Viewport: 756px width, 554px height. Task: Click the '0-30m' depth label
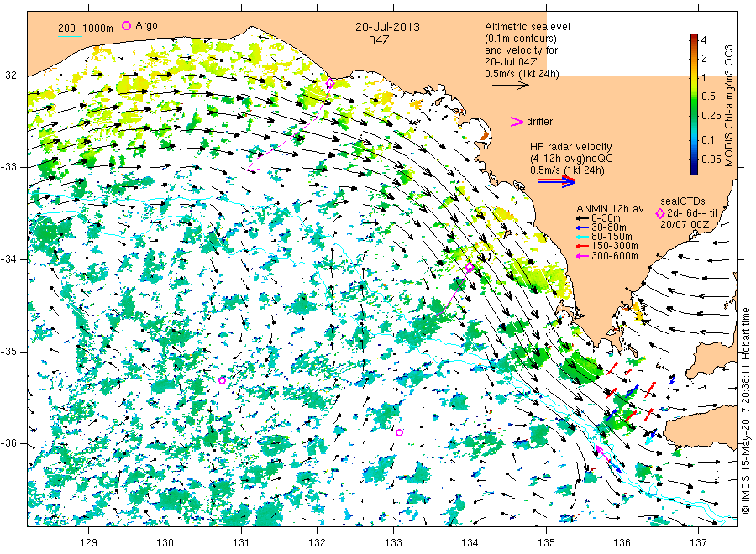[606, 218]
